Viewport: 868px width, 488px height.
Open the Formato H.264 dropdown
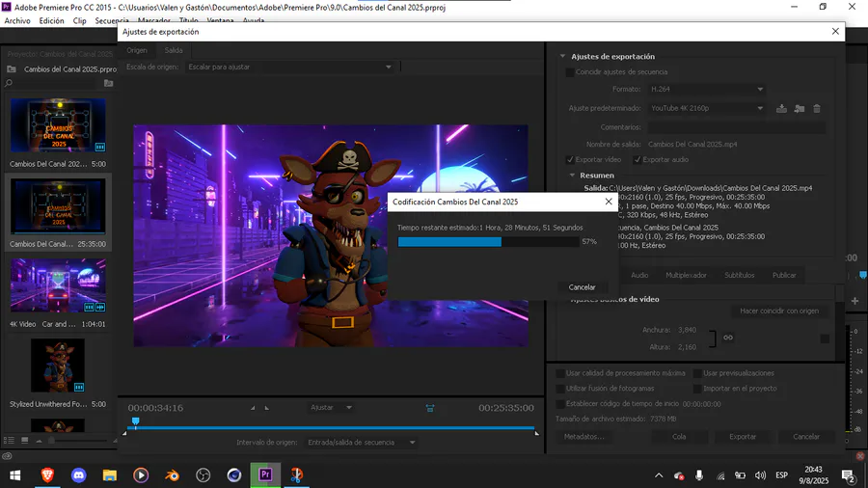706,89
